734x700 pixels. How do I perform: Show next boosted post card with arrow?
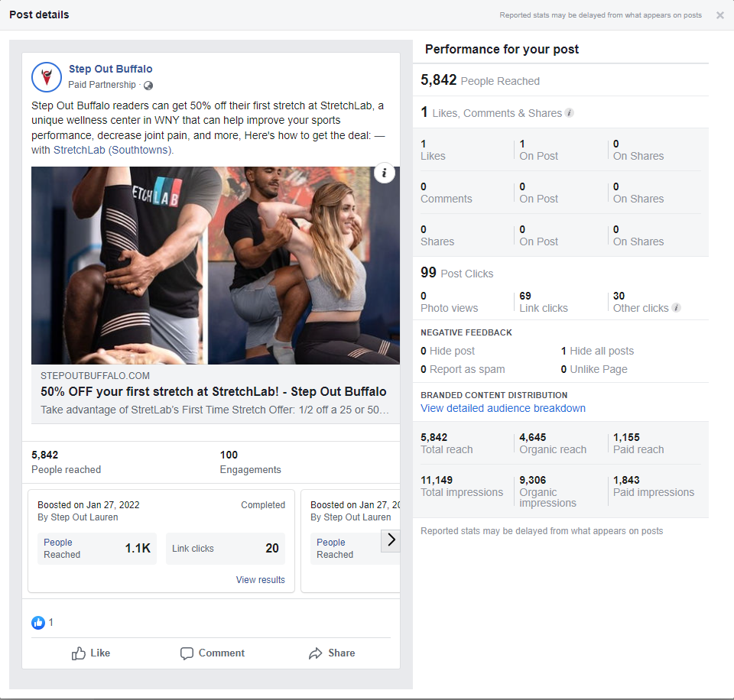(391, 540)
